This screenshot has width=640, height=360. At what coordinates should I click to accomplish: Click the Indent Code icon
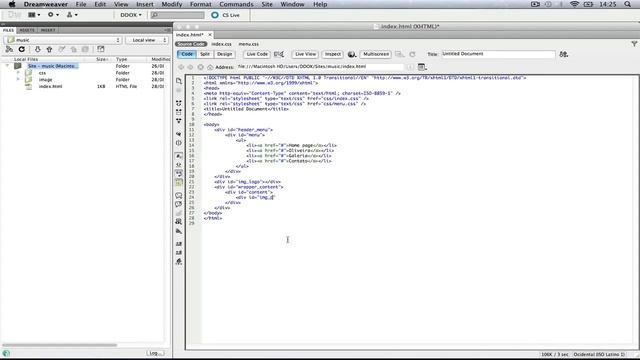179,244
